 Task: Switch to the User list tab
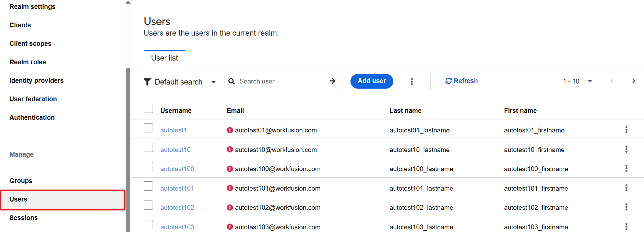[165, 58]
